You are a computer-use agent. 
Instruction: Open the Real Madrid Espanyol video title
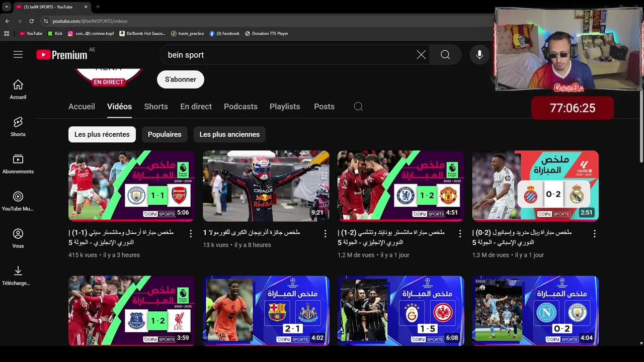coord(522,237)
